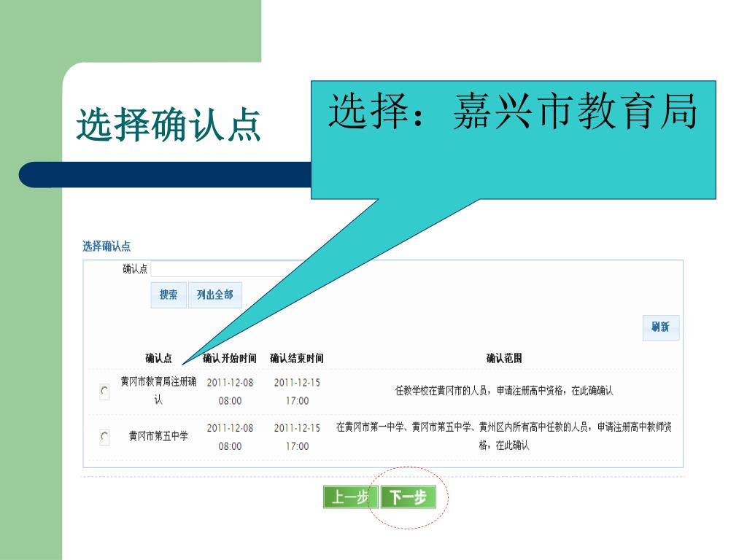Choose the 黄冈市第五中学 radio button
Screen dimensions: 747x560
pyautogui.click(x=104, y=437)
